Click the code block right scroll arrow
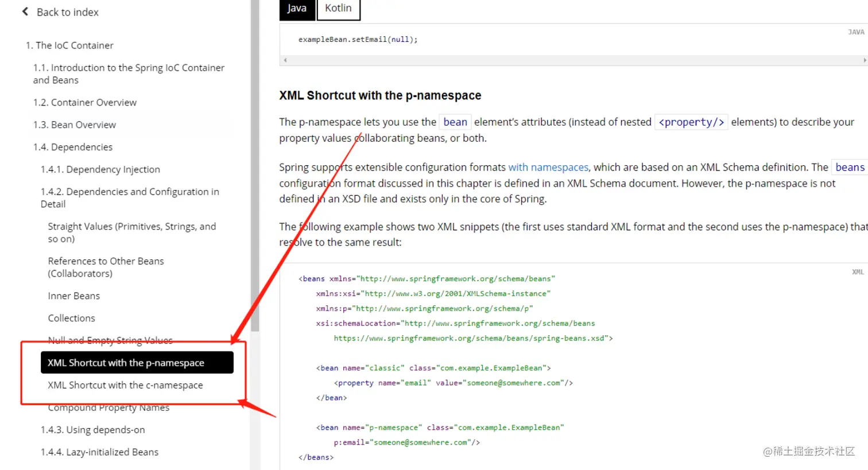 (x=865, y=60)
